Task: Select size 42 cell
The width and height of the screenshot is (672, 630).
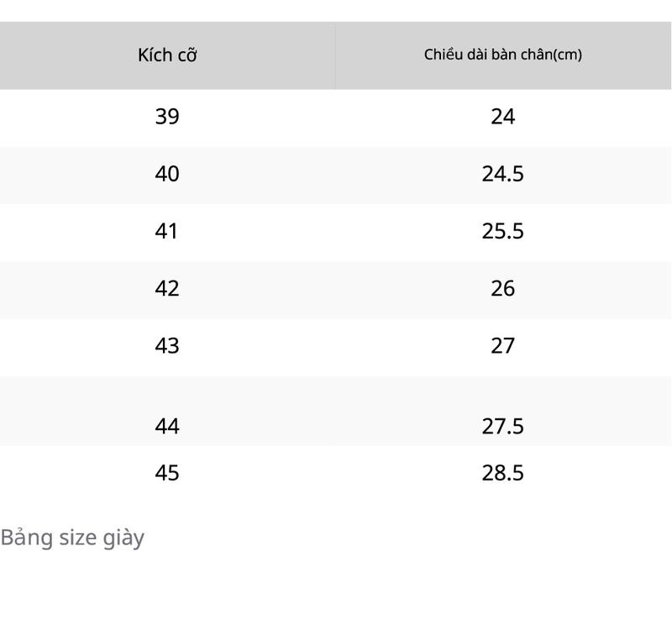Action: (x=167, y=288)
